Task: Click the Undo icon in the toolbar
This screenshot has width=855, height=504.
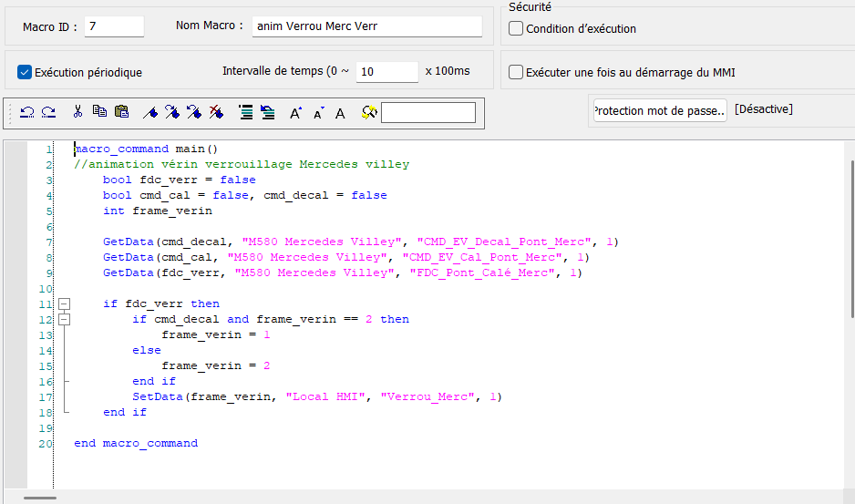Action: tap(27, 112)
